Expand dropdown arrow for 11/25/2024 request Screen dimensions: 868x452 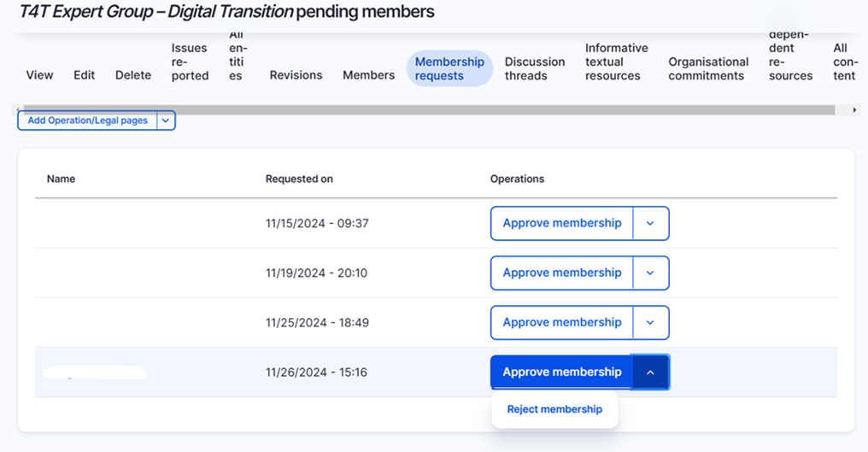point(650,323)
